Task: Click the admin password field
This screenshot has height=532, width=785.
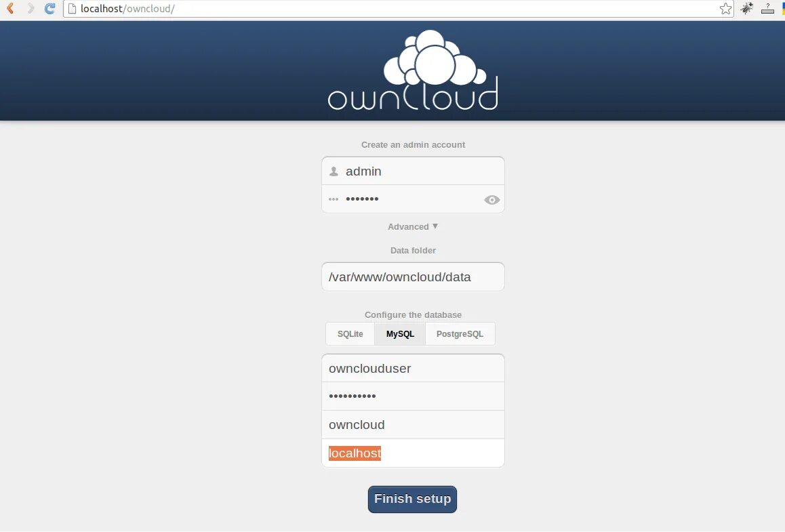Action: (413, 199)
